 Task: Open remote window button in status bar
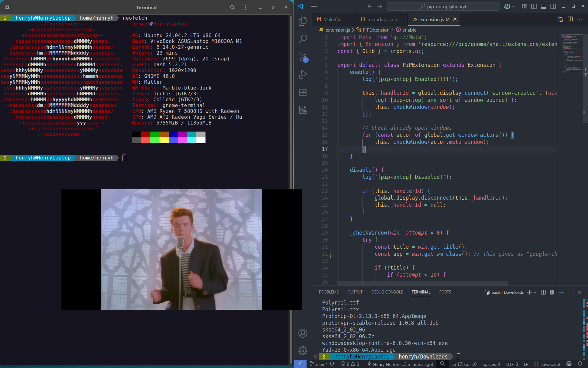click(300, 364)
